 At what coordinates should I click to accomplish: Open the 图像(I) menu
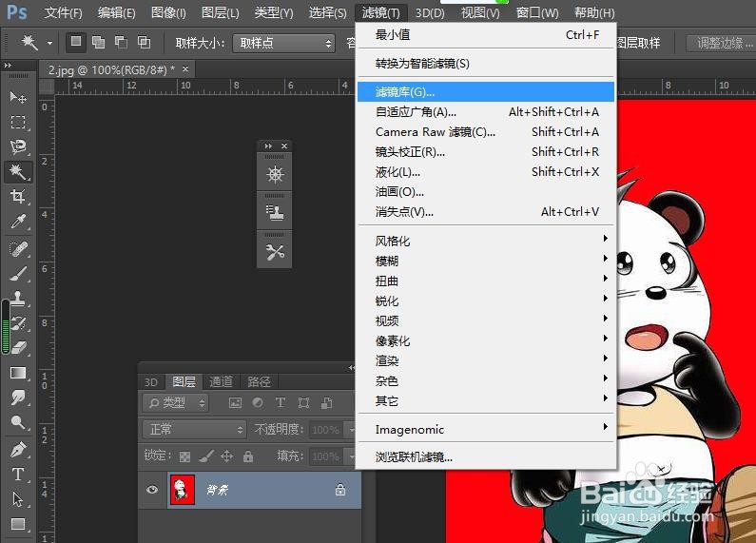click(x=168, y=12)
